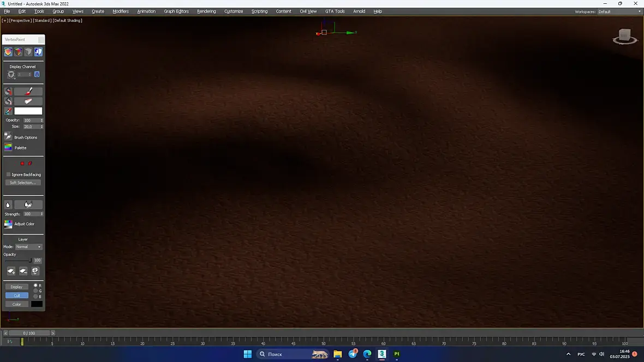Adjust the blur Strength spinner

[x=41, y=214]
